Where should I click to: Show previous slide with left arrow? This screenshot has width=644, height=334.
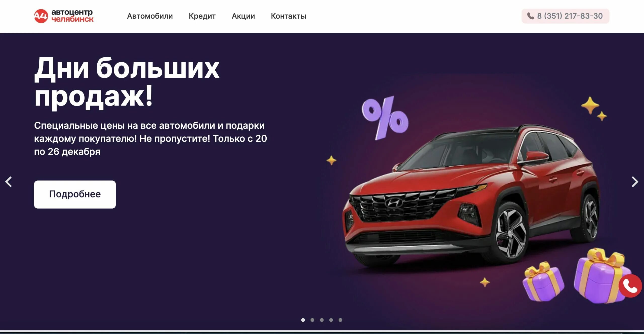pyautogui.click(x=9, y=182)
